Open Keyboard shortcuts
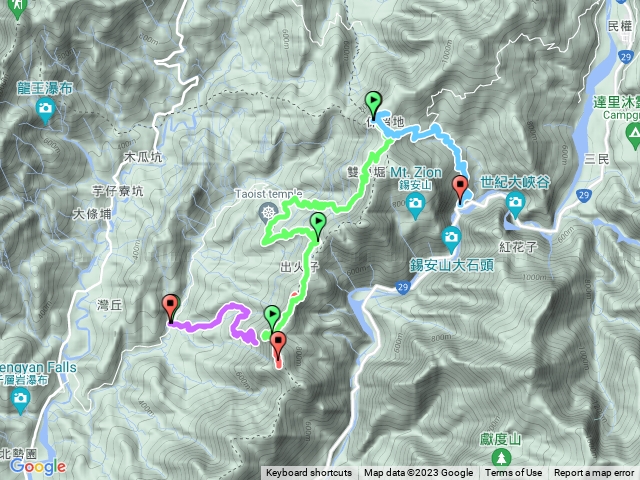 [309, 473]
